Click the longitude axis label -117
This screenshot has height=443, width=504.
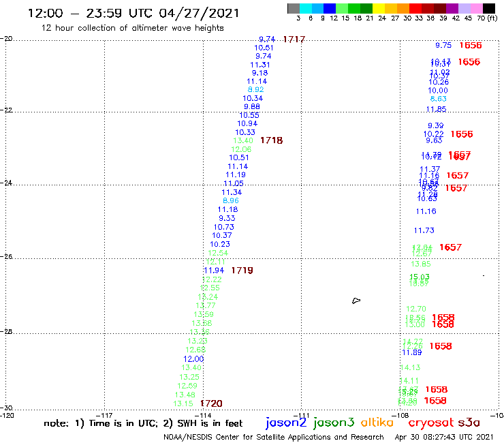(104, 415)
